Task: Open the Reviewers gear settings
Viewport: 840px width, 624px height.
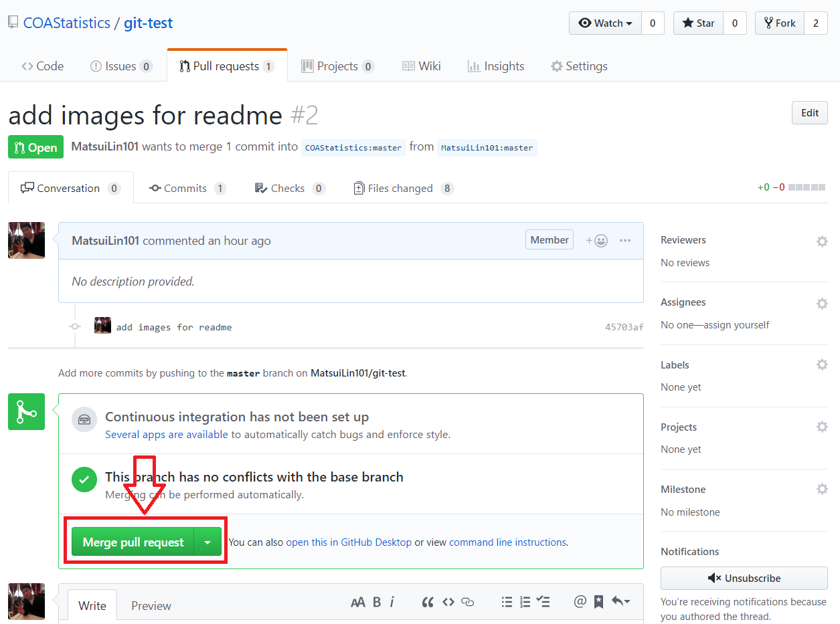Action: (822, 241)
